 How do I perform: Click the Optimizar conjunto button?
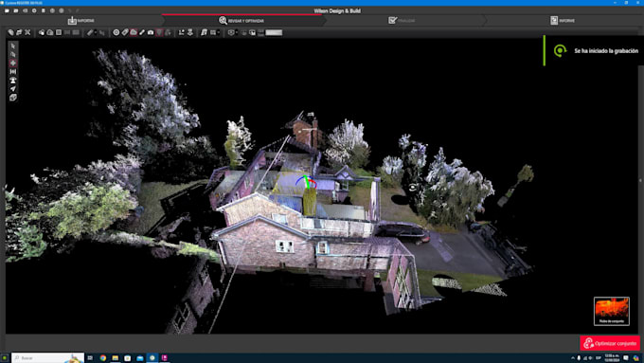(x=610, y=343)
